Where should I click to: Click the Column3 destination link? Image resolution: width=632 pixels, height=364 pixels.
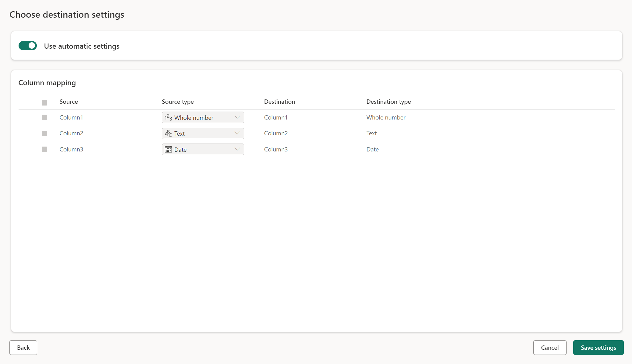click(276, 149)
